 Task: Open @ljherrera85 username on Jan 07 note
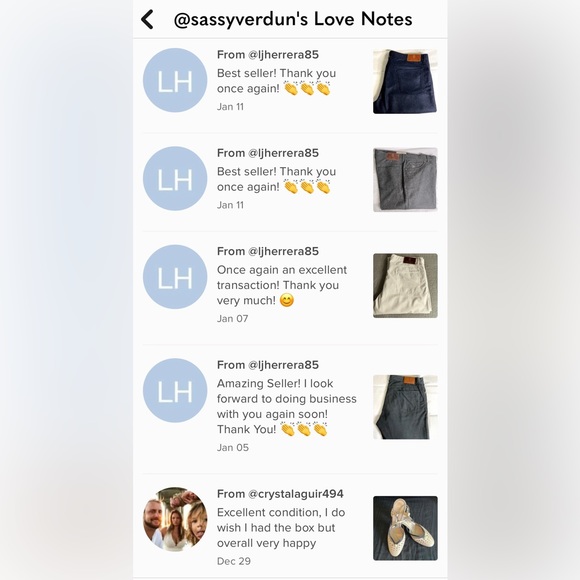click(283, 252)
